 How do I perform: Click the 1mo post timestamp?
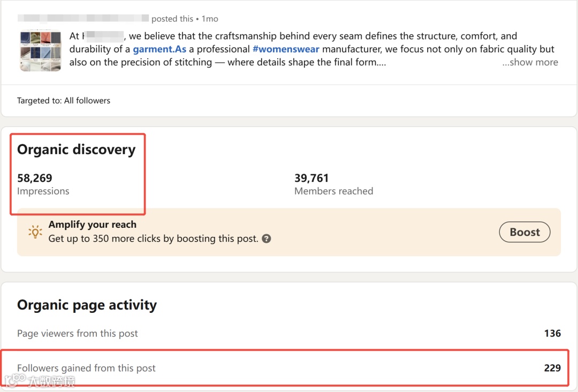tap(210, 19)
